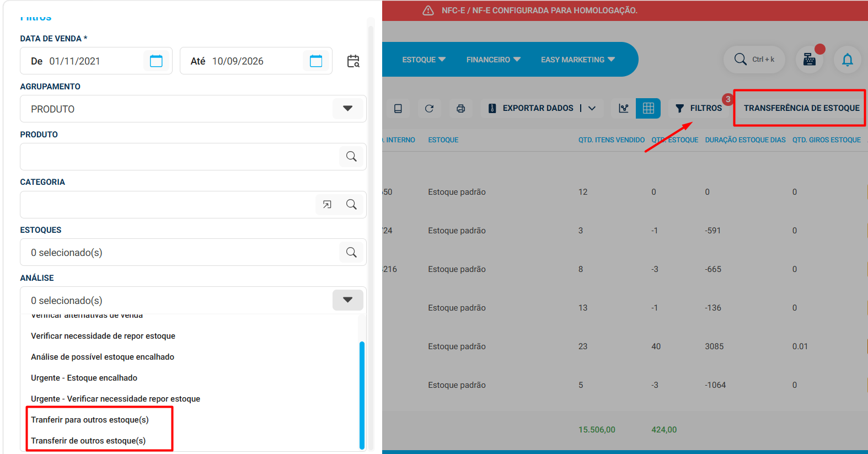This screenshot has height=454, width=868.
Task: Search products with the Produto magnifier icon
Action: click(x=351, y=157)
